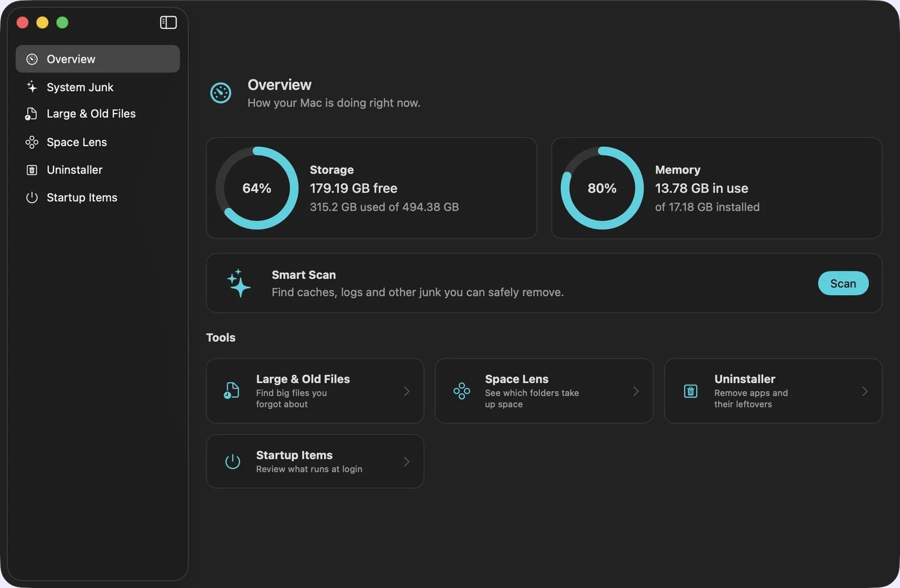Open Startup Items card chevron

[x=407, y=462]
